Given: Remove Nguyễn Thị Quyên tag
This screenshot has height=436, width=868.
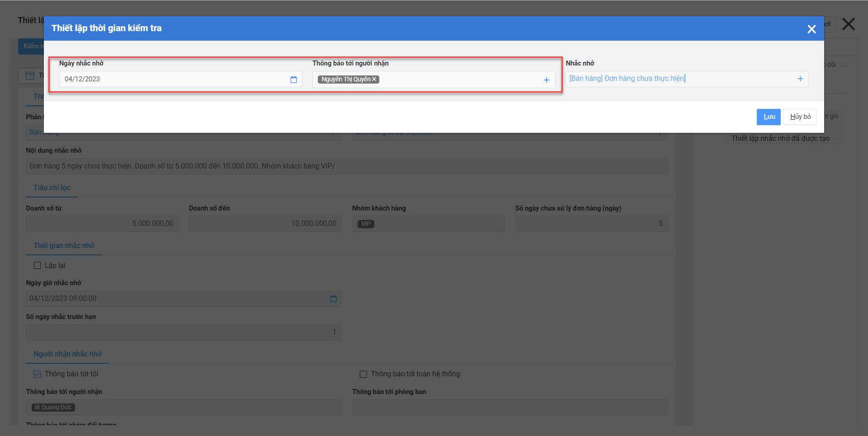Looking at the screenshot, I should click(374, 79).
